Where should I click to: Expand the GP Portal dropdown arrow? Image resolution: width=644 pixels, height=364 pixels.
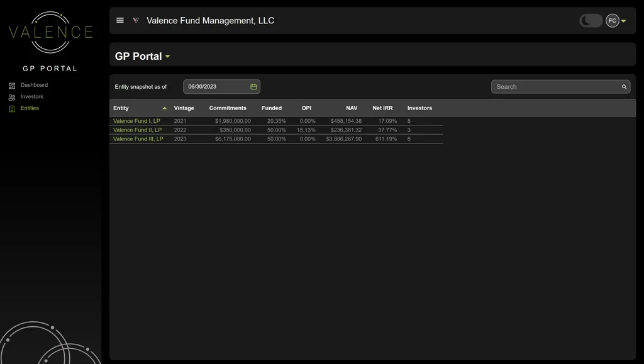168,57
